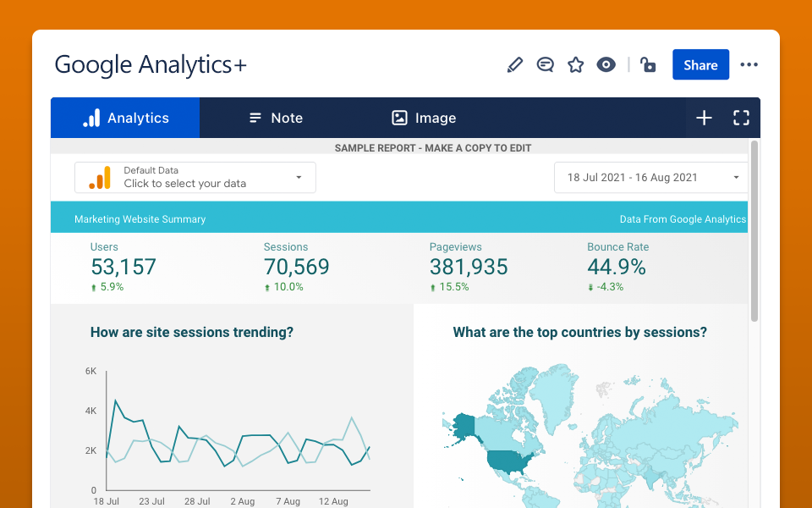Screen dimensions: 812x508
Task: Click the 6K y-axis label
Action: (x=91, y=371)
